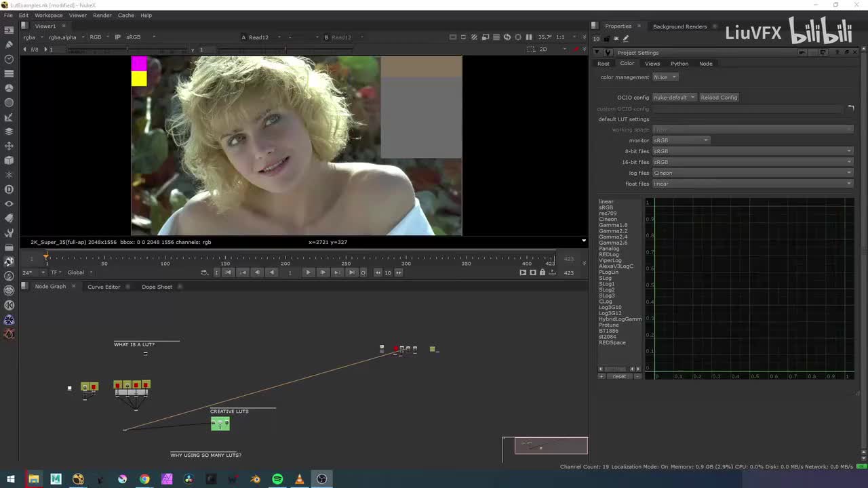Open the OCIO config dropdown

coord(674,98)
